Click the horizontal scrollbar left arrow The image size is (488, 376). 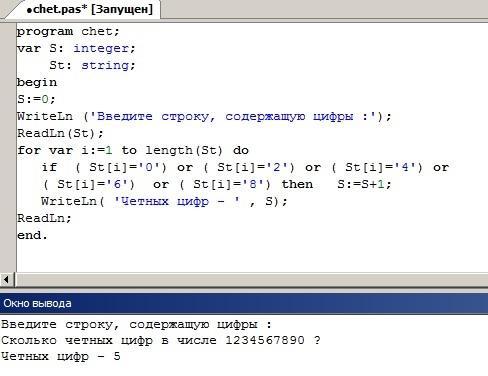(7, 279)
